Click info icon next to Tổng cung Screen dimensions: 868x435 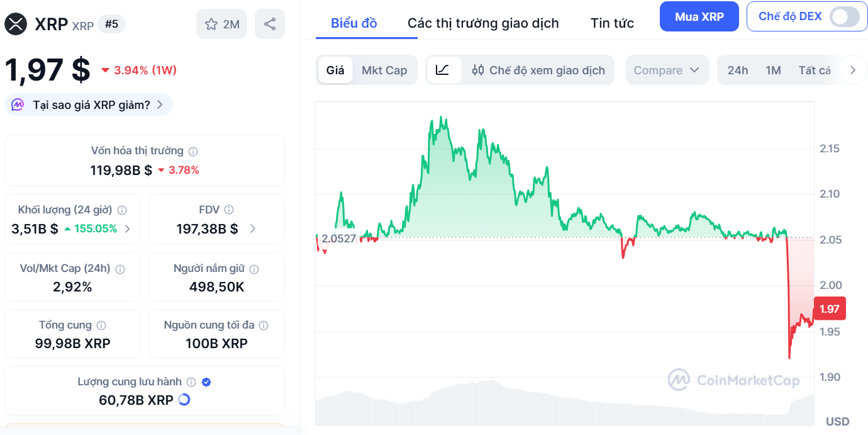tap(101, 326)
